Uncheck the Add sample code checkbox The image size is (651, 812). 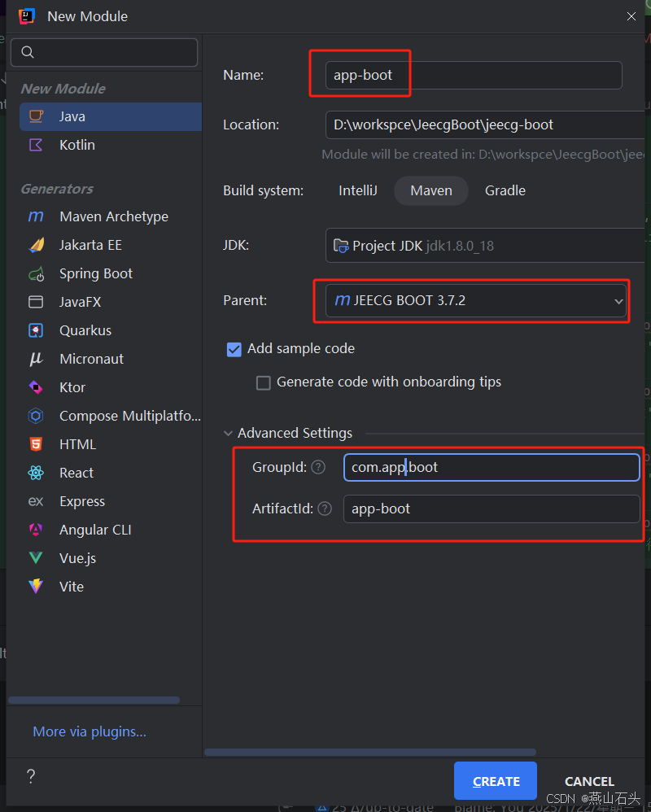coord(234,350)
